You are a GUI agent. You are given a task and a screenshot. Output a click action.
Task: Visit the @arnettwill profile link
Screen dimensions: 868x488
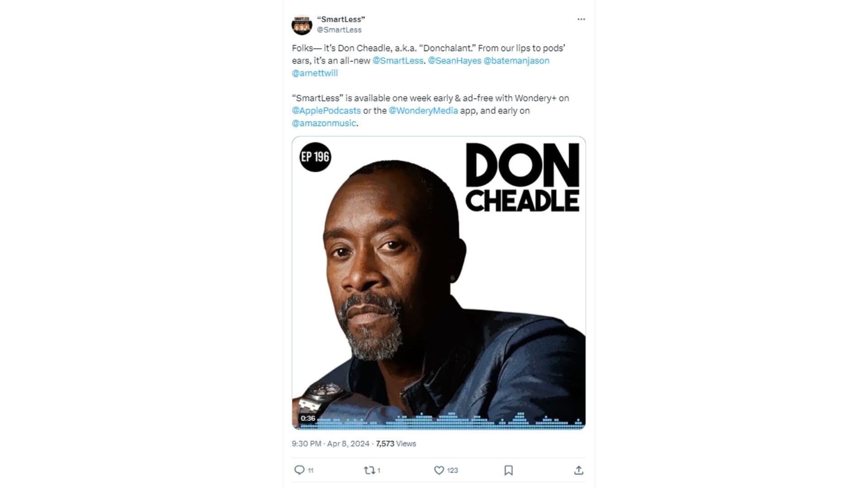click(315, 73)
